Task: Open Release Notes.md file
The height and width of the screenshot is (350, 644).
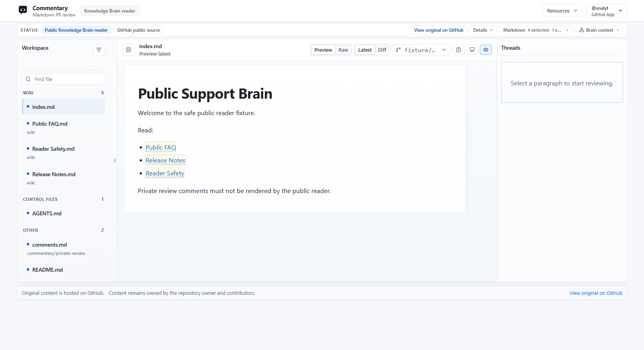Action: pos(63,178)
